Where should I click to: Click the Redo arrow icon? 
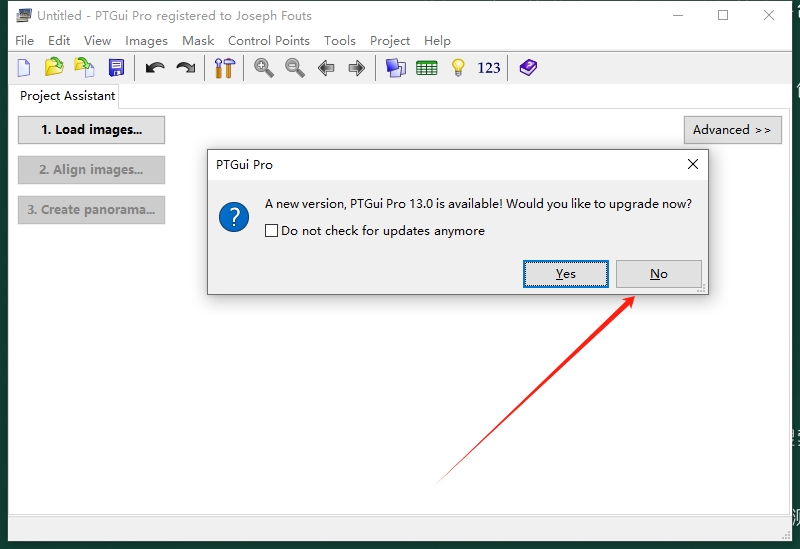coord(186,68)
